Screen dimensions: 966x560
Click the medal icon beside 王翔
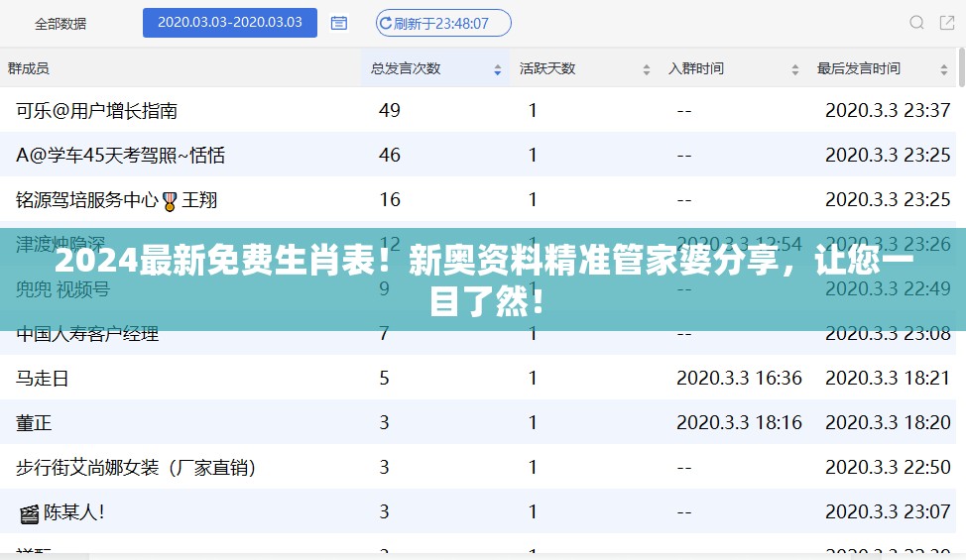coord(170,201)
